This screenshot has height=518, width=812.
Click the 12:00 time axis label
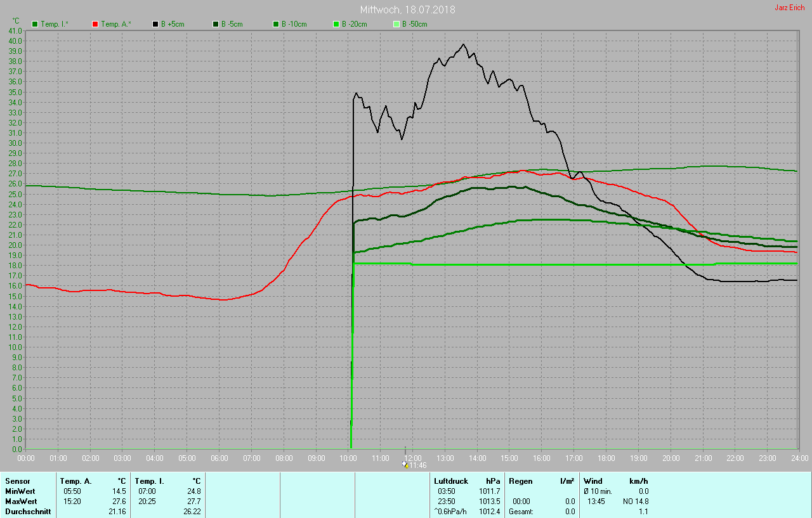[x=413, y=458]
